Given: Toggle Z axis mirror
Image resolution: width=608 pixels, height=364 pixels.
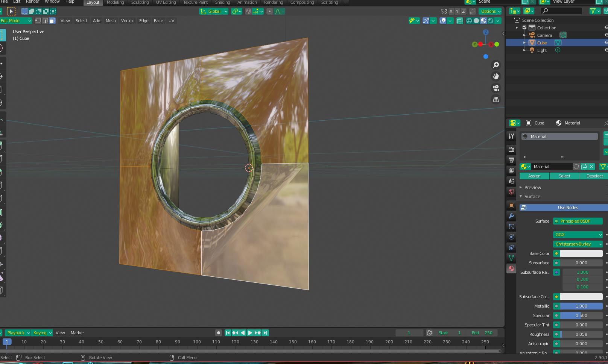Looking at the screenshot, I should pyautogui.click(x=463, y=11).
